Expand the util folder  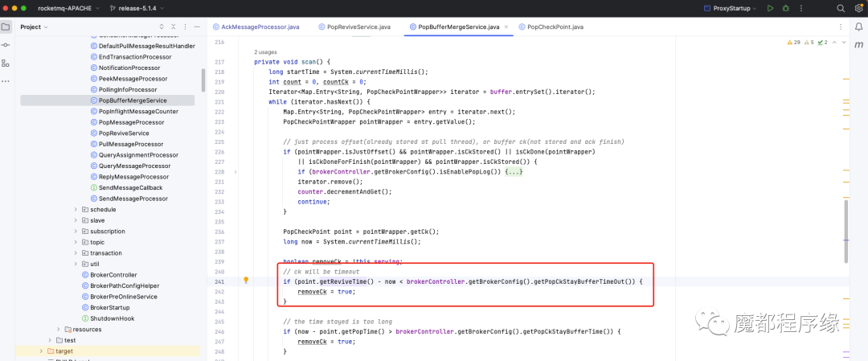pyautogui.click(x=76, y=264)
